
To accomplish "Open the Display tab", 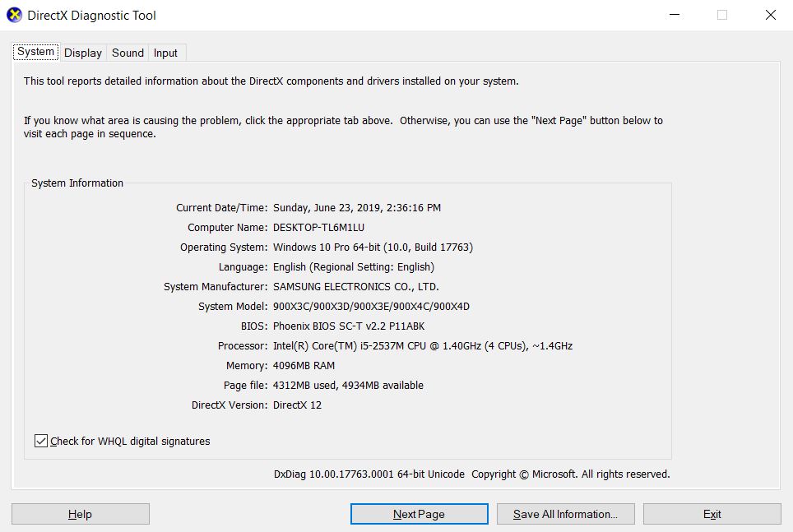I will coord(83,53).
